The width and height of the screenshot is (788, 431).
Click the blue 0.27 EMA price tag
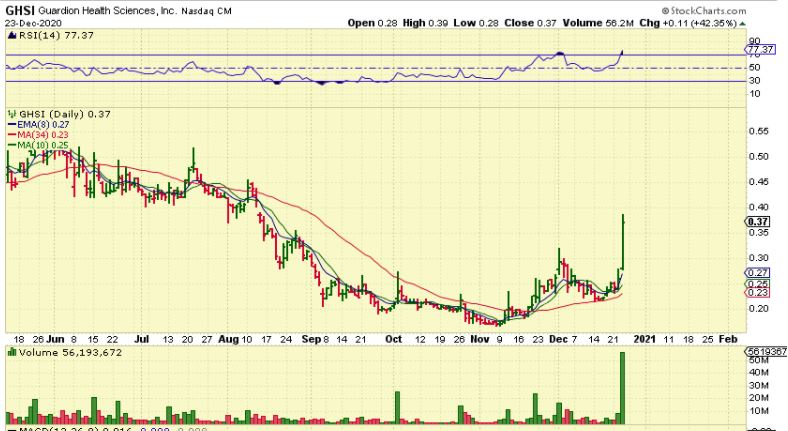[758, 272]
